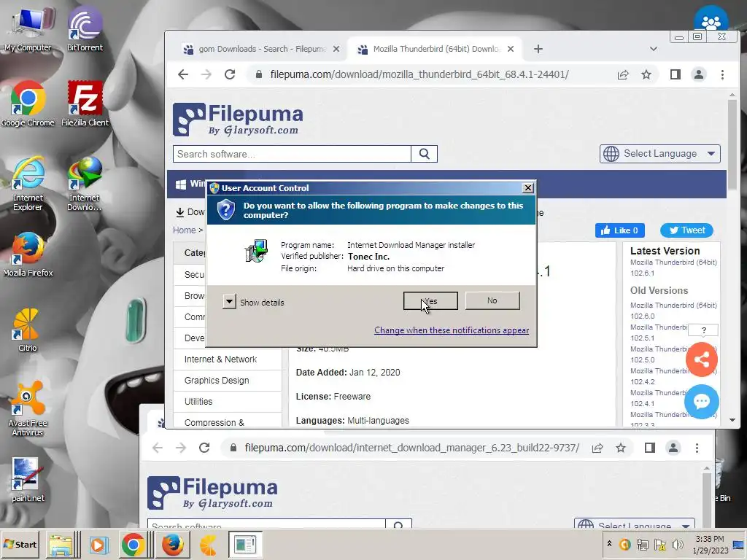The height and width of the screenshot is (560, 747).
Task: Open profile icon in front Chrome window
Action: [x=698, y=74]
